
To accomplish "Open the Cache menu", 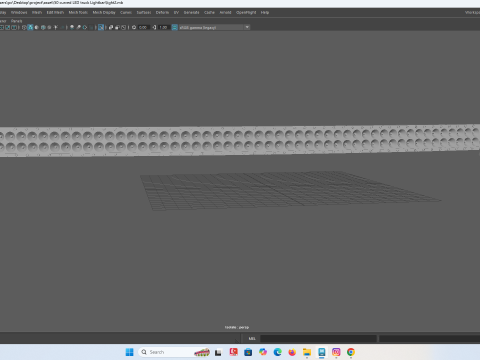I will coord(209,12).
